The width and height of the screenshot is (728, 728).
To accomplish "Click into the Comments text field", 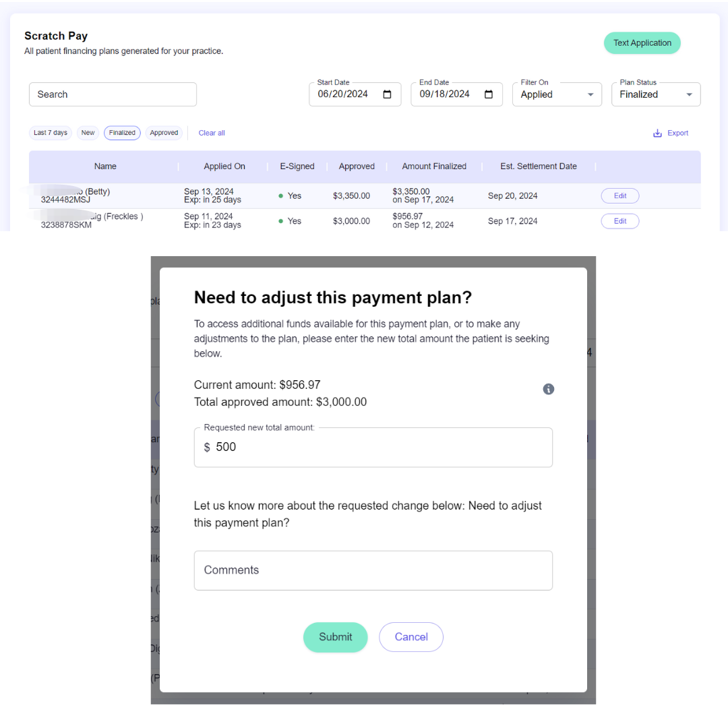I will coord(373,570).
